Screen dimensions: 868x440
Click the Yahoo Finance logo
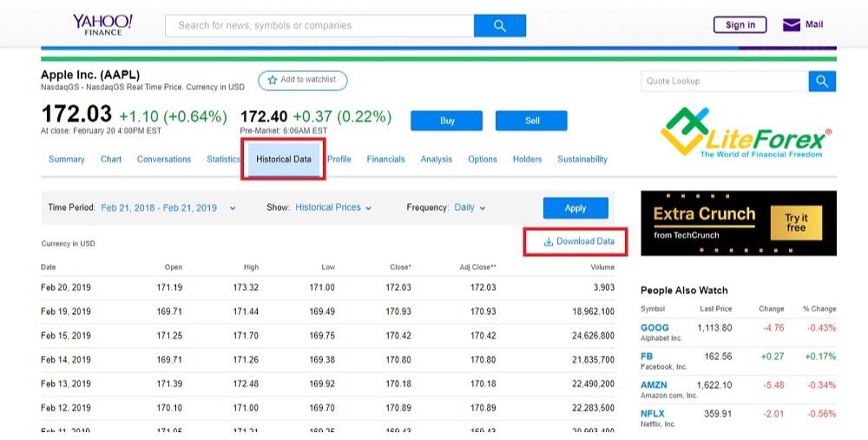(103, 25)
